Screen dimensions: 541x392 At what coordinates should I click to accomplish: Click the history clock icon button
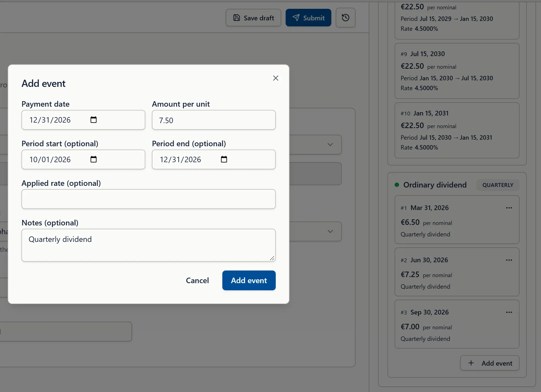[x=345, y=18]
